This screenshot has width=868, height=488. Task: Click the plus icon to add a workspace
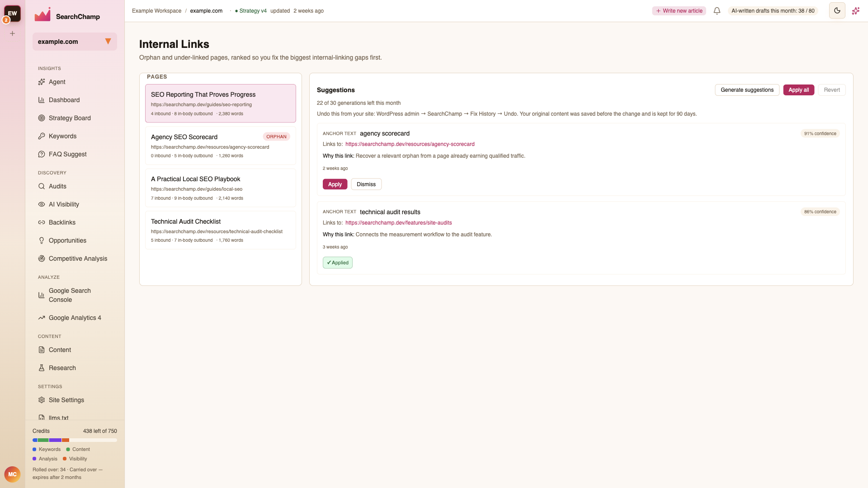(13, 33)
